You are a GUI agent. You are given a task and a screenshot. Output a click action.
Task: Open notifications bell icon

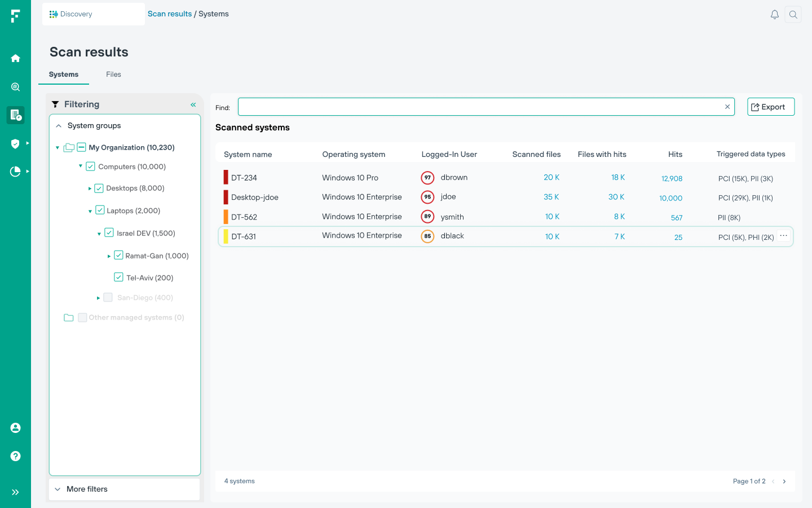pos(775,15)
